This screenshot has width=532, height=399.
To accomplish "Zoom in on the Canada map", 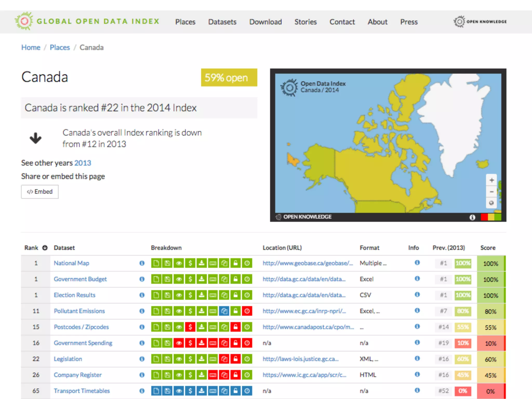I will [491, 180].
